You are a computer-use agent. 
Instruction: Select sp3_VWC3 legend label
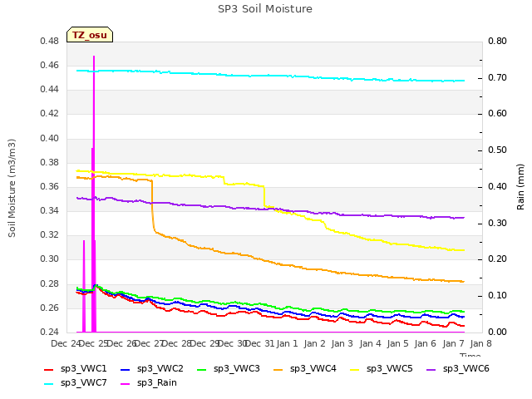236,369
